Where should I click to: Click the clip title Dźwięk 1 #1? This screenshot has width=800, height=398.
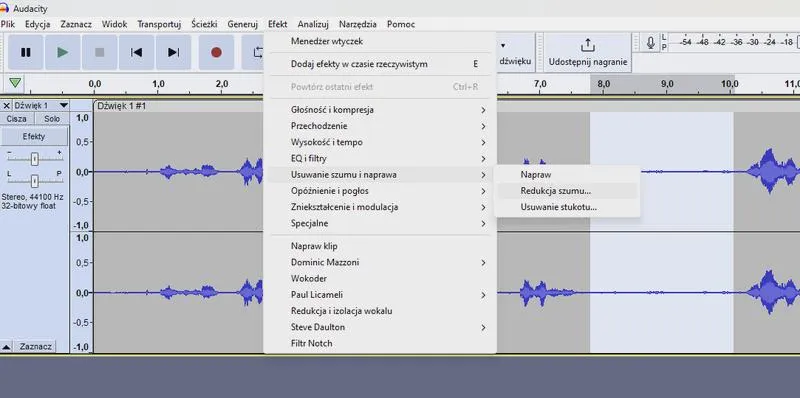coord(121,106)
